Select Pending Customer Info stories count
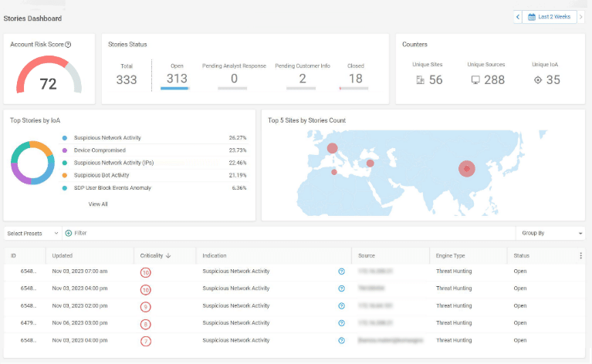The height and width of the screenshot is (364, 592). pos(303,78)
